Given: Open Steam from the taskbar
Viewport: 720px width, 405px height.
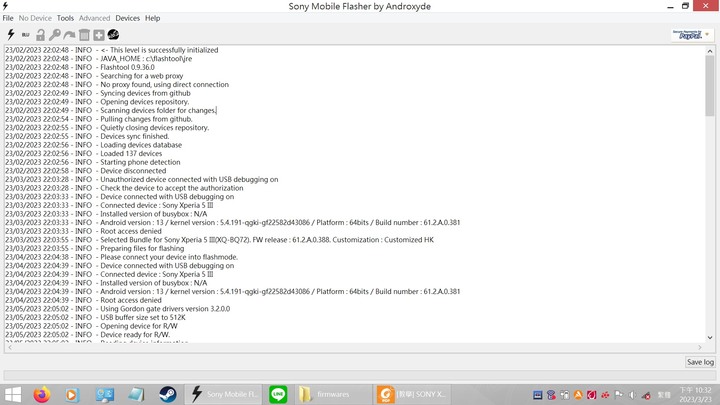Looking at the screenshot, I should [168, 394].
